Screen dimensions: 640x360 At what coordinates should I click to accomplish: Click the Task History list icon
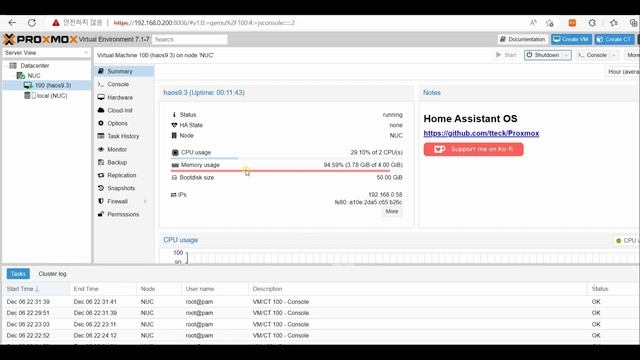pyautogui.click(x=101, y=136)
